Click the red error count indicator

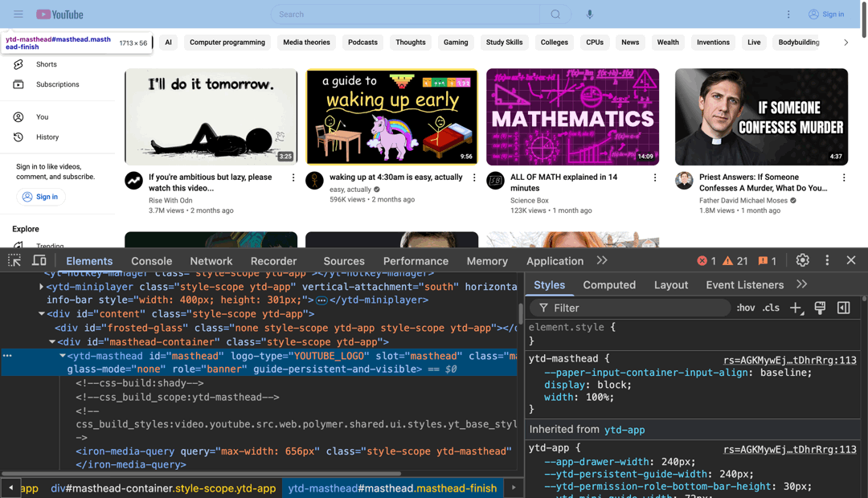point(706,260)
